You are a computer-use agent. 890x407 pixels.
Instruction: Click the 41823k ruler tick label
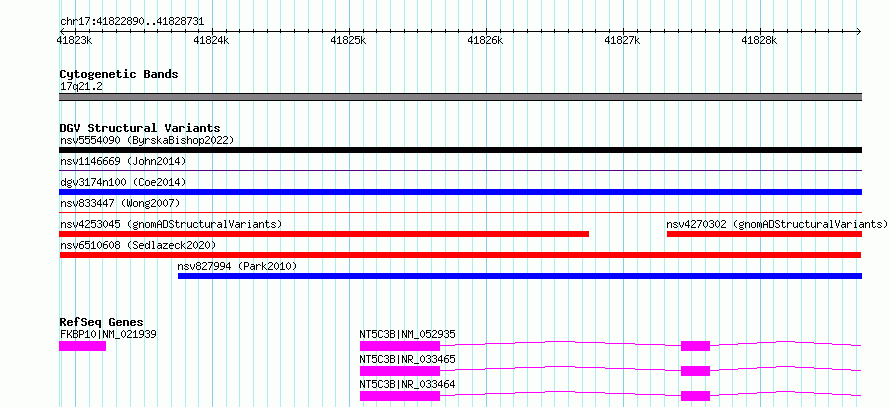click(75, 40)
